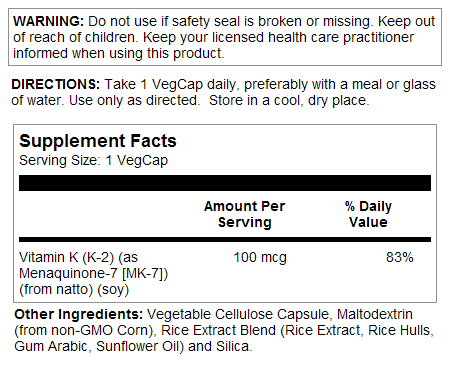Click the 100 mcg amount value
This screenshot has height=367, width=450.
[260, 258]
